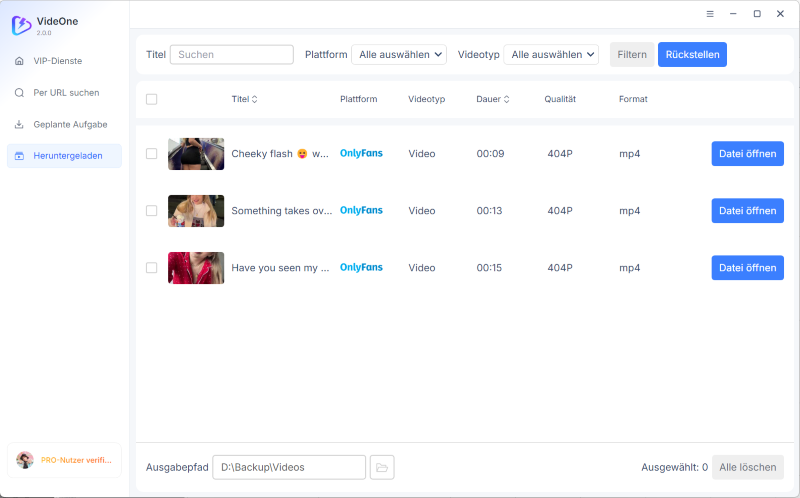Check the Have you seen my video checkbox
The image size is (800, 498).
152,268
